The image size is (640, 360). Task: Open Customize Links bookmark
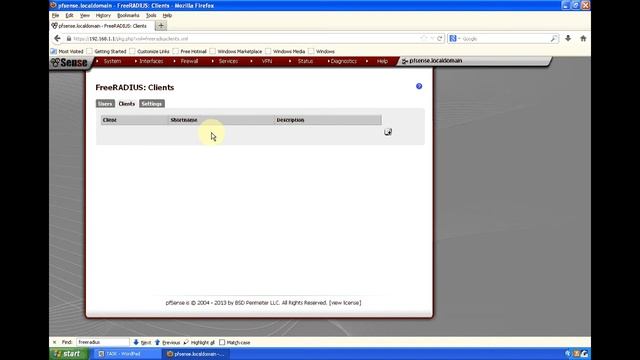(x=149, y=51)
